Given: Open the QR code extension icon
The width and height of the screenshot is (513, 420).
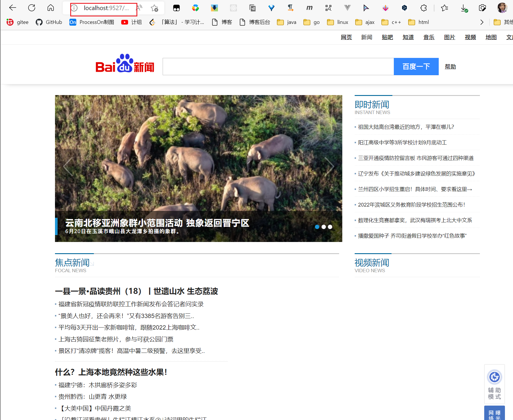Looking at the screenshot, I should click(x=328, y=8).
